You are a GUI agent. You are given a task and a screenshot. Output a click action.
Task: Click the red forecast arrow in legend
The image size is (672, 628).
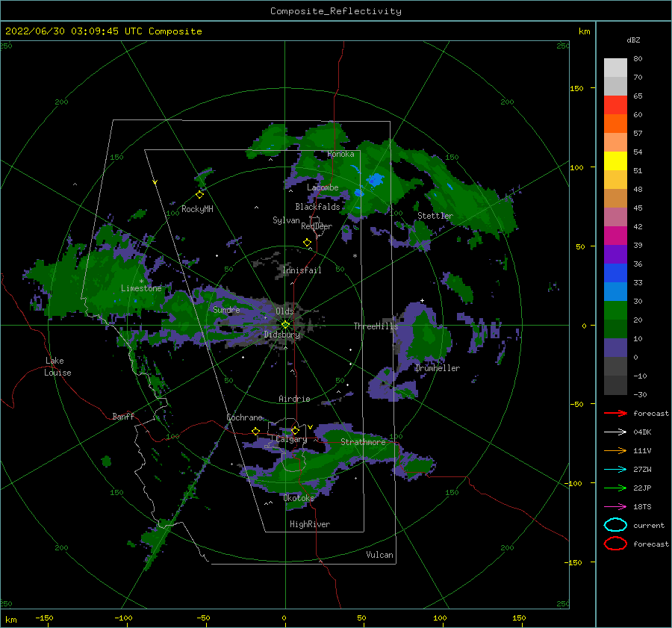point(615,413)
